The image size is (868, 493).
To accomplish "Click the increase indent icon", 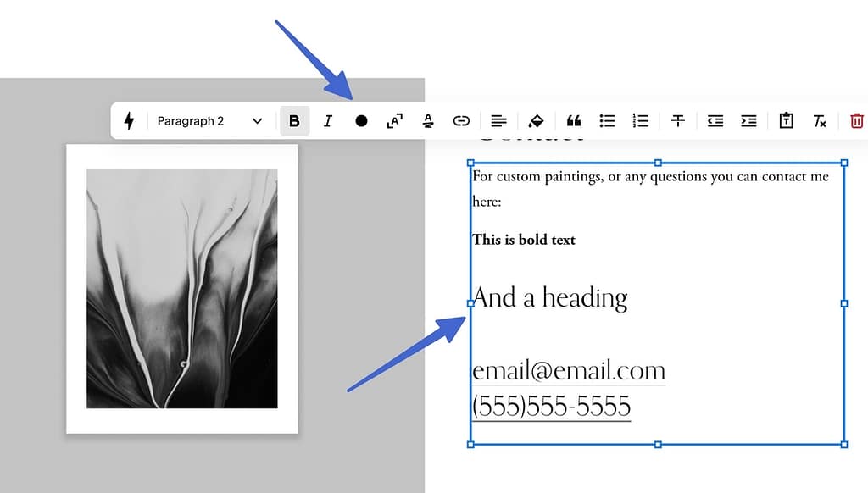I will tap(748, 120).
